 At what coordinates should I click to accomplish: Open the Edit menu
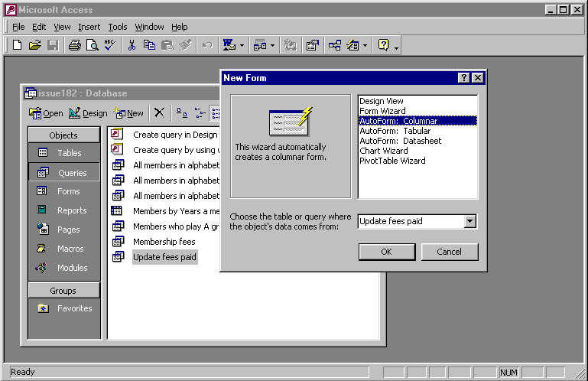pyautogui.click(x=39, y=27)
